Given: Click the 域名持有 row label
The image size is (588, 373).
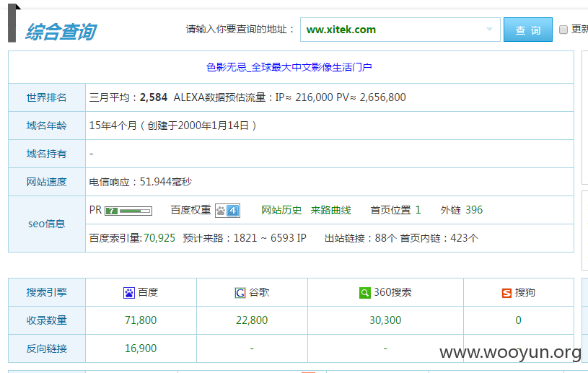Looking at the screenshot, I should point(46,154).
